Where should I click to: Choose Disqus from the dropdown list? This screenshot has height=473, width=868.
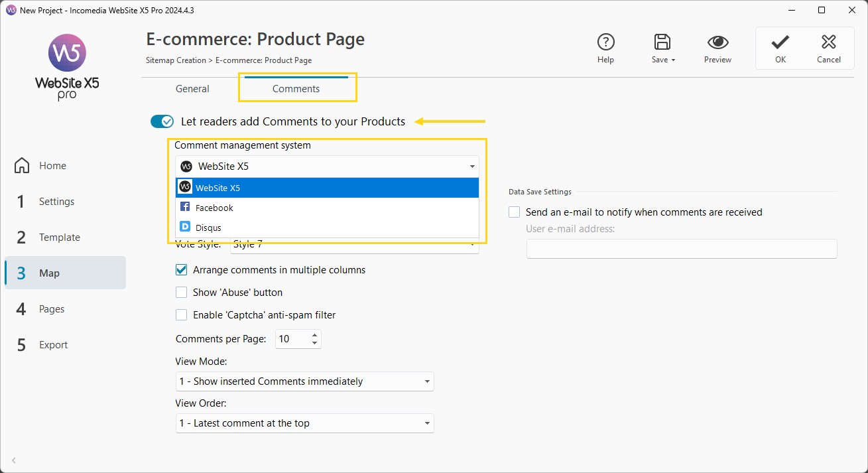pos(327,228)
